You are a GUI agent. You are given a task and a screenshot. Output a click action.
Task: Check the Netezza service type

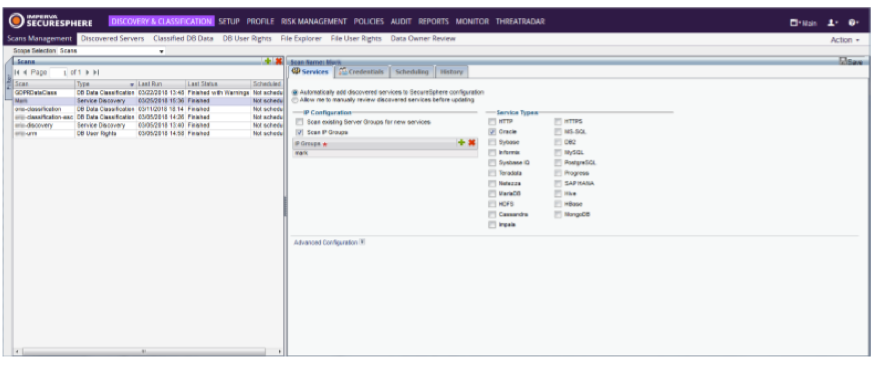click(x=492, y=183)
